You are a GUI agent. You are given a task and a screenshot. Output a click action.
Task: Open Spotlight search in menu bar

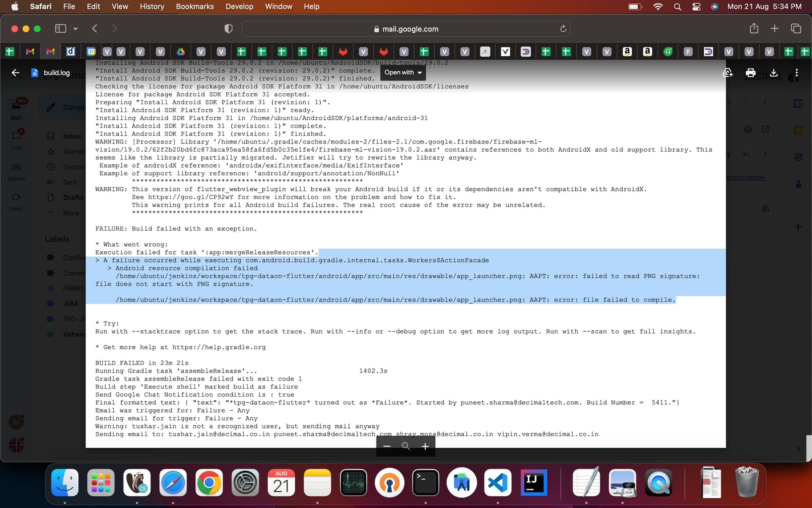coord(678,6)
